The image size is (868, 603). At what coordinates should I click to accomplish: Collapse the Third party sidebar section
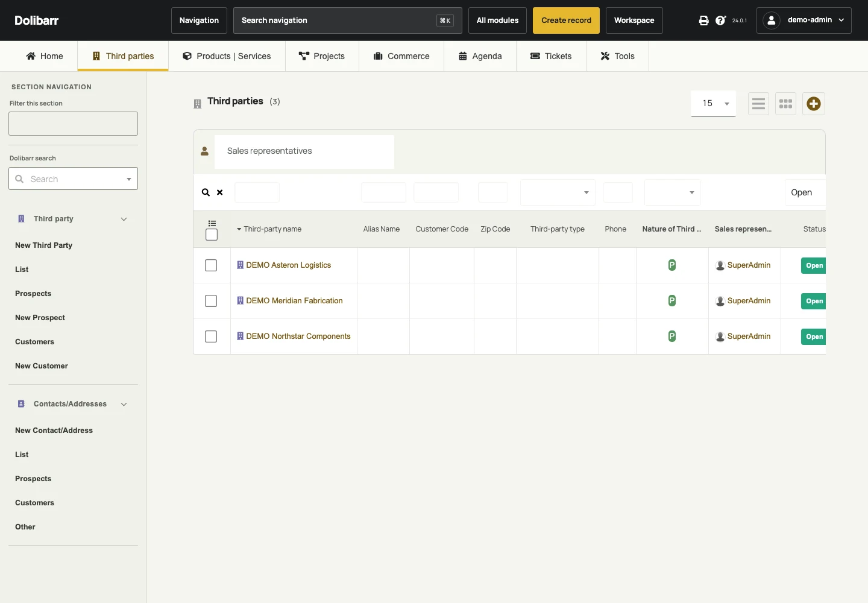point(124,219)
